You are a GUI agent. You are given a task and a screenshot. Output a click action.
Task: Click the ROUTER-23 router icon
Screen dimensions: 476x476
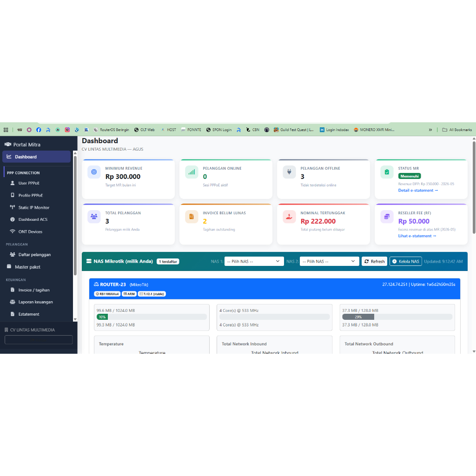tap(96, 284)
